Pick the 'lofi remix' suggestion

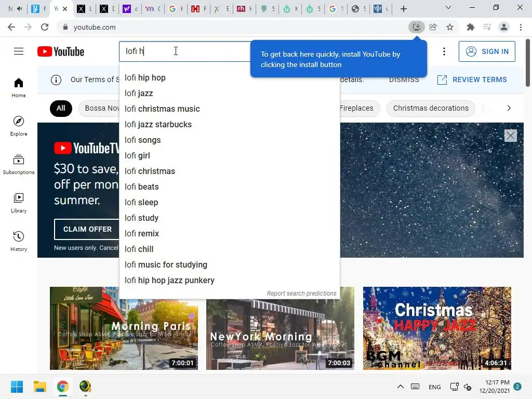tap(229, 234)
